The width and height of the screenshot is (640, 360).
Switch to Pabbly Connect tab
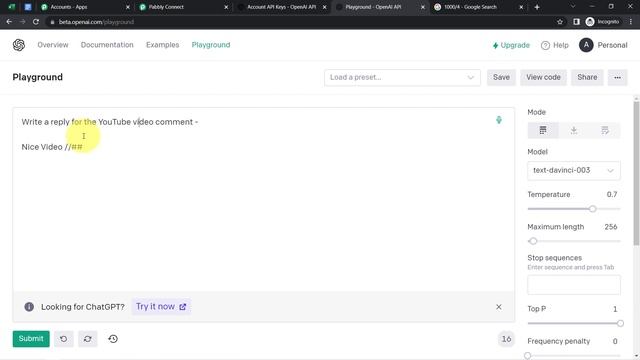(x=182, y=7)
